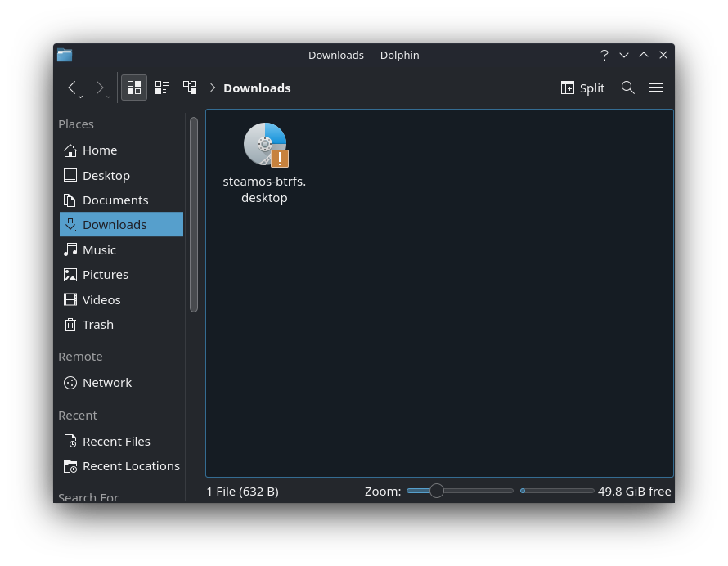Click the Videos film icon
728x566 pixels.
coord(70,299)
